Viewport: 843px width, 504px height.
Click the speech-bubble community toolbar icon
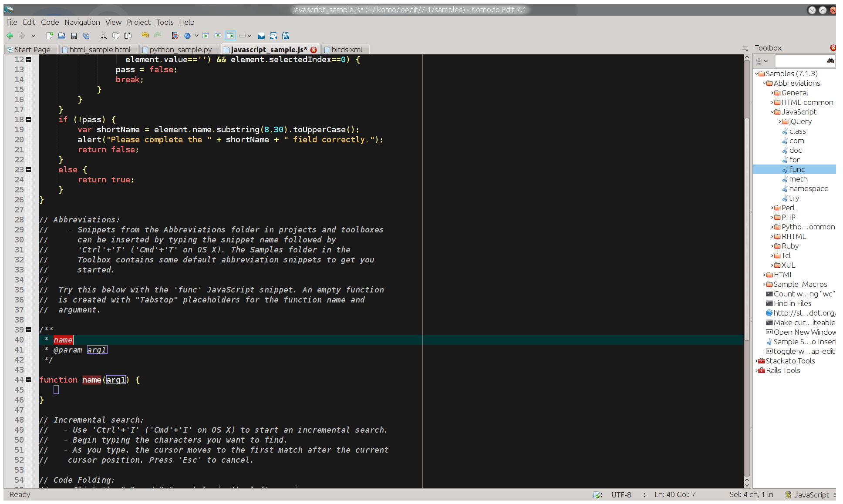coord(261,36)
